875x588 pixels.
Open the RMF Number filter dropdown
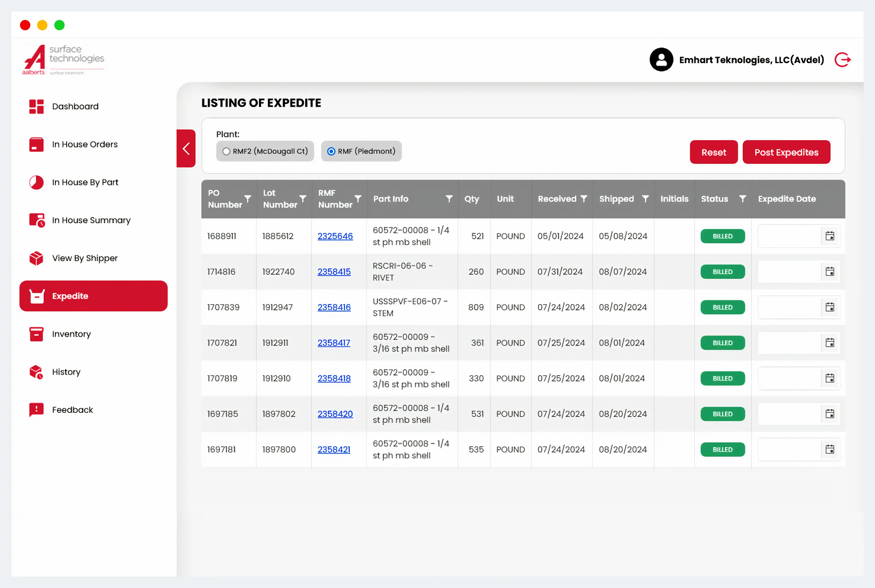point(358,198)
